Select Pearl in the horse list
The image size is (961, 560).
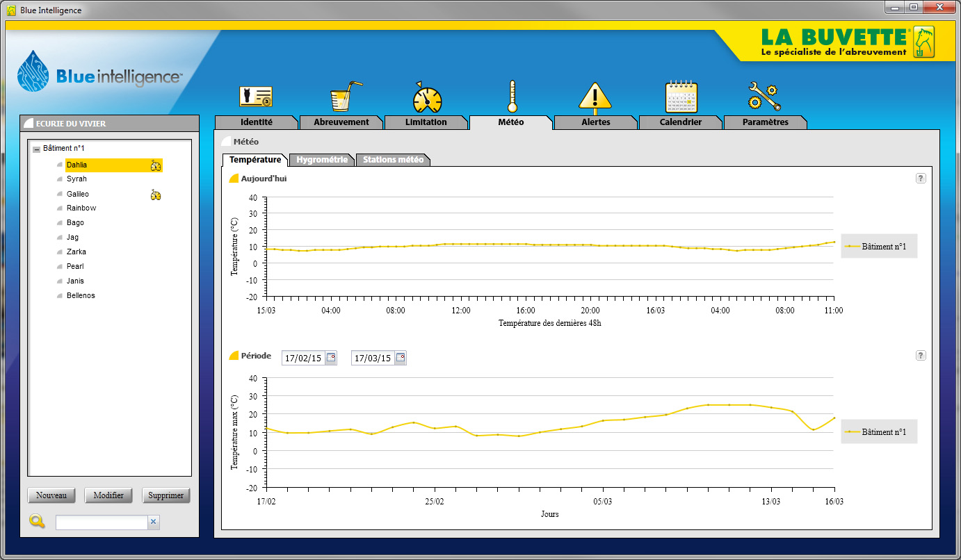point(75,267)
